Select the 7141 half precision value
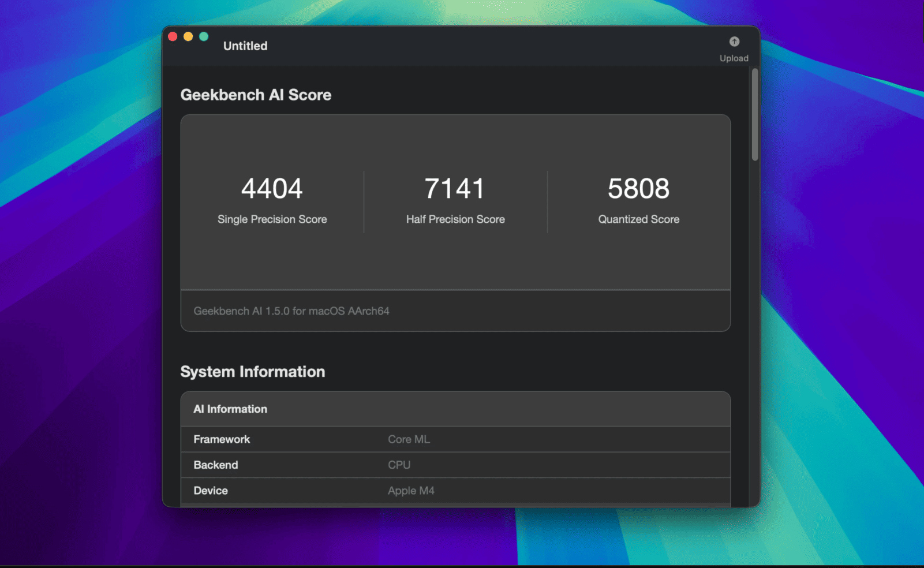 pyautogui.click(x=455, y=188)
